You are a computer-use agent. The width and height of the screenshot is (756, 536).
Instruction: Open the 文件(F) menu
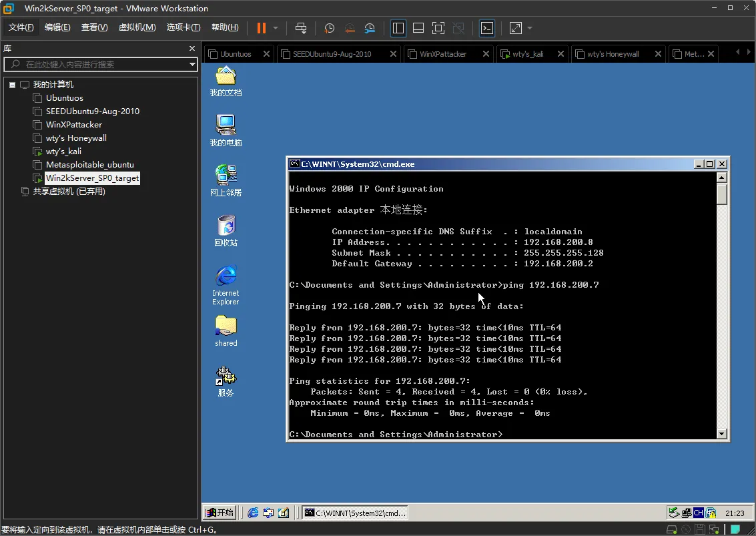click(x=21, y=27)
